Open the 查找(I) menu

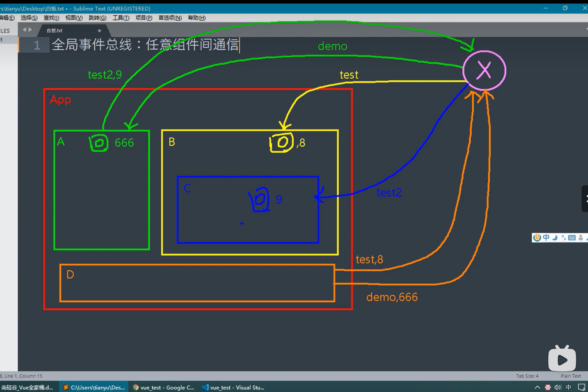[51, 18]
